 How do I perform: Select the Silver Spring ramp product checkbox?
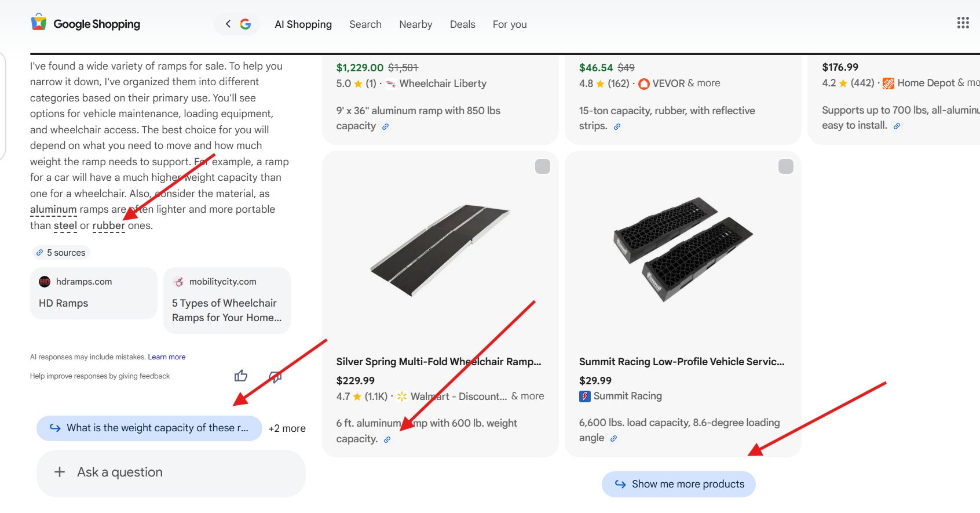click(543, 166)
